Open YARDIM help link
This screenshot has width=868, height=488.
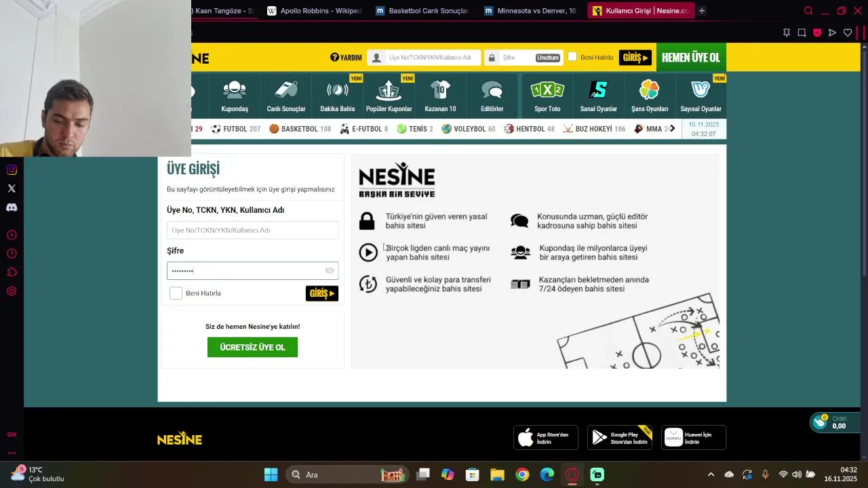click(346, 58)
